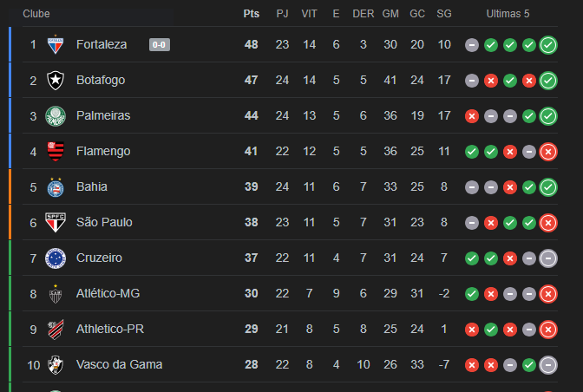Open Flamengo's latest loss result icon
Image resolution: width=583 pixels, height=392 pixels.
548,152
